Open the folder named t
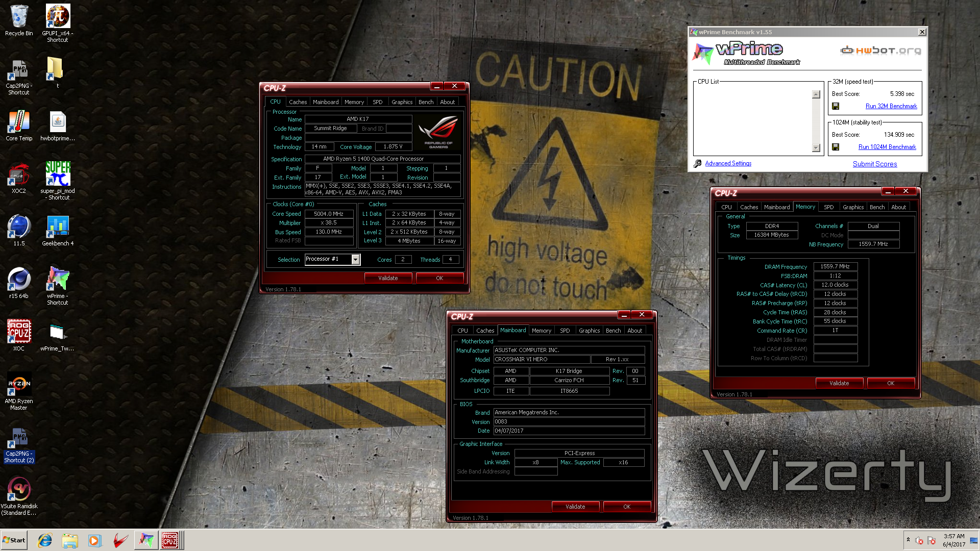The image size is (980, 551). point(55,72)
